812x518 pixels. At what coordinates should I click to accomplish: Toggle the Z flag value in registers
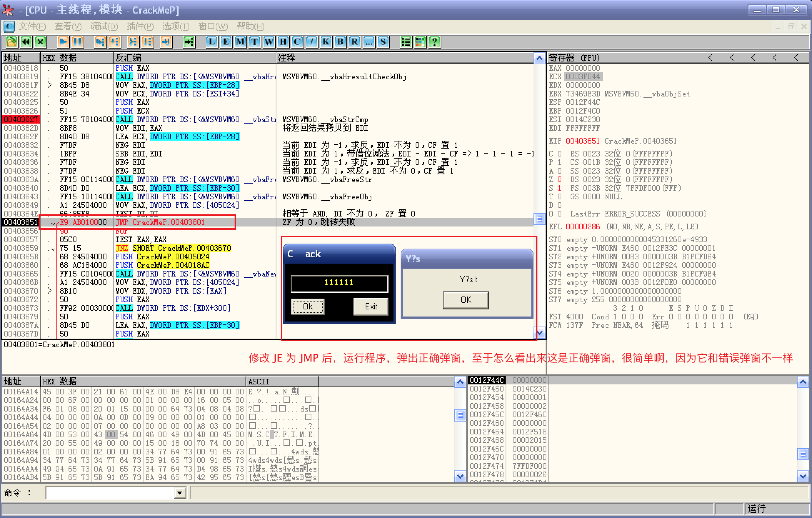pos(560,180)
